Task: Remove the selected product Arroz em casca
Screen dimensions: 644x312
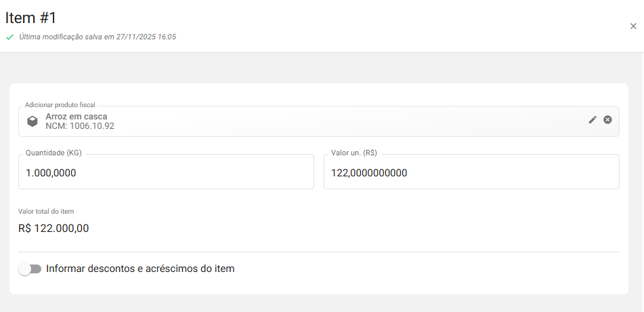Action: point(607,119)
